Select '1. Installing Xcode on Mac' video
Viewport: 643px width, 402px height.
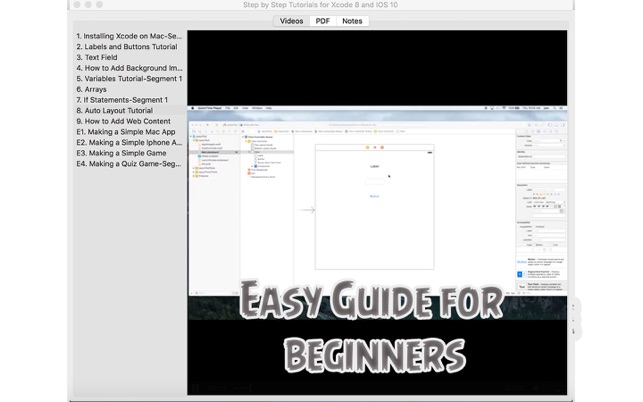point(129,36)
